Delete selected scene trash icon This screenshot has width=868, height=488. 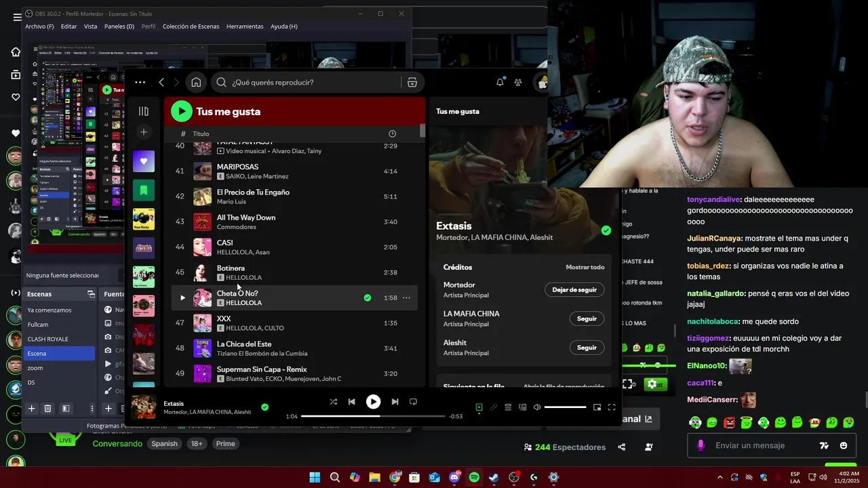pyautogui.click(x=47, y=409)
